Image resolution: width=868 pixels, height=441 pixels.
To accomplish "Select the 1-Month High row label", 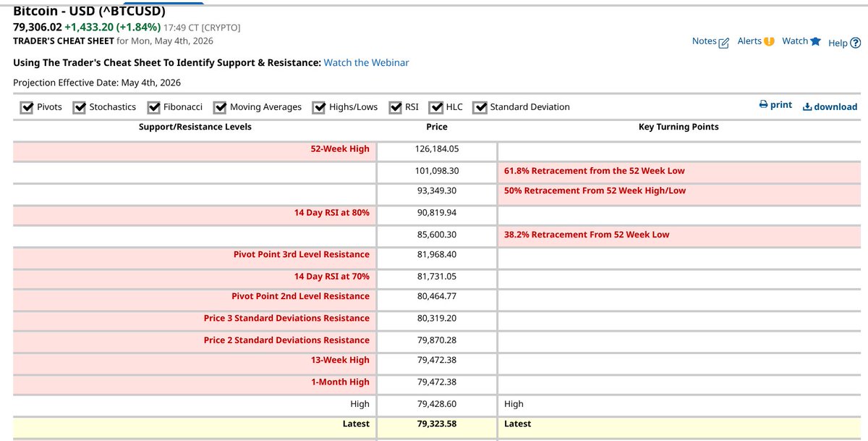I will (x=339, y=382).
